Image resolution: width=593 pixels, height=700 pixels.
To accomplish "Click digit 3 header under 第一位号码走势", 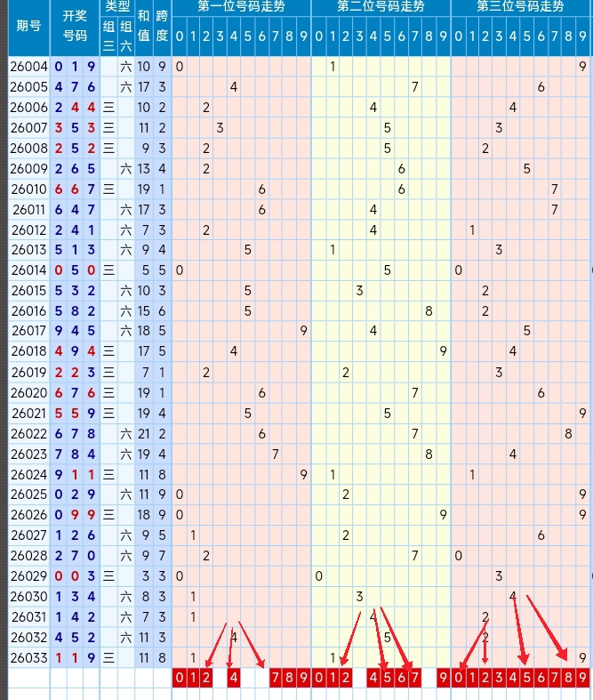I will point(220,36).
